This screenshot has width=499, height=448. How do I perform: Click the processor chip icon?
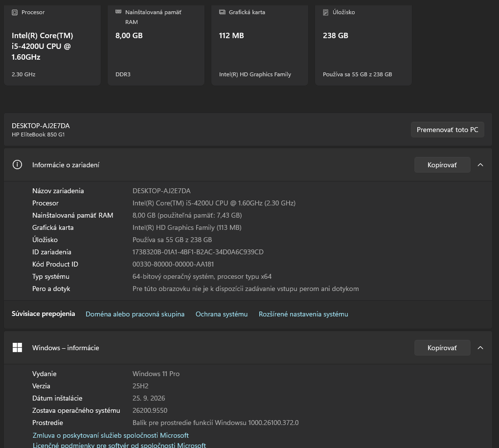point(15,12)
